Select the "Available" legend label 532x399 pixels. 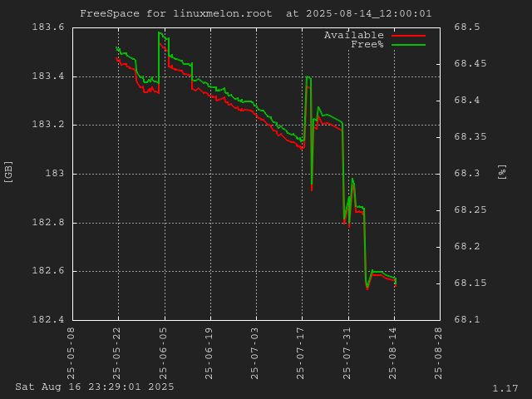pos(353,36)
